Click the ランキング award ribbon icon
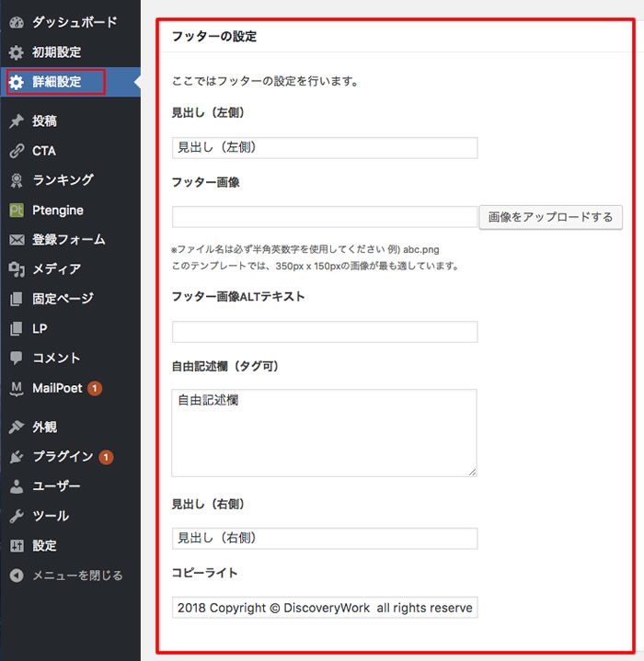The image size is (644, 661). tap(17, 180)
